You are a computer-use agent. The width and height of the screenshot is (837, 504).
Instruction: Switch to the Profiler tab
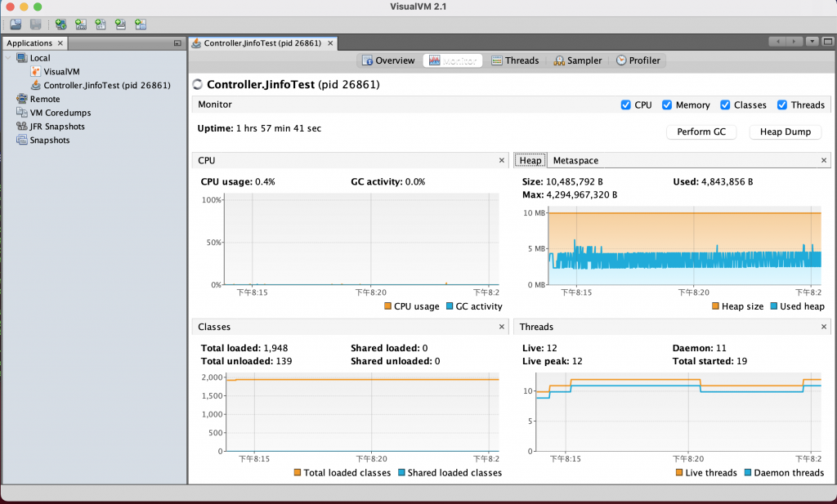tap(638, 60)
